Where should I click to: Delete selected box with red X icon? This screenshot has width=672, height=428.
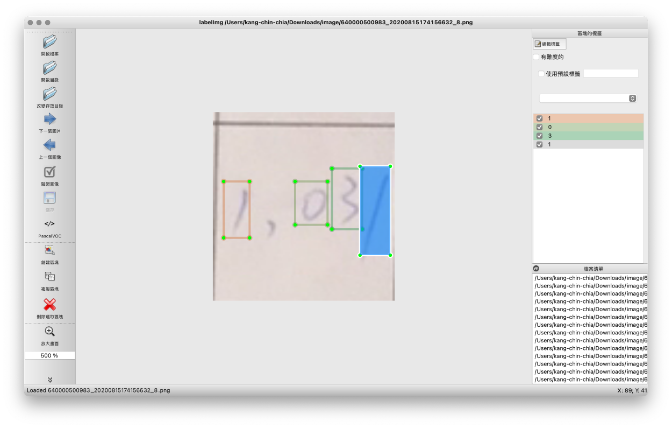pos(49,304)
